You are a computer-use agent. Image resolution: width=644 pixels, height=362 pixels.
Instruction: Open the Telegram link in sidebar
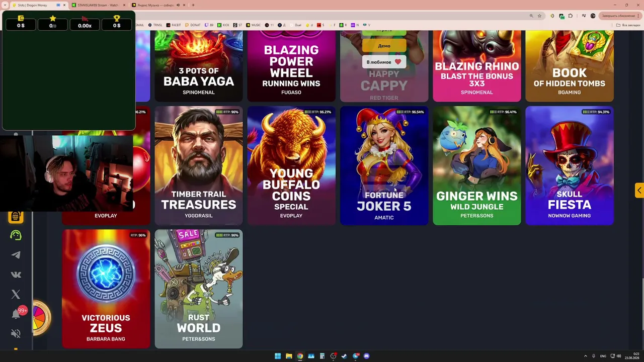16,255
